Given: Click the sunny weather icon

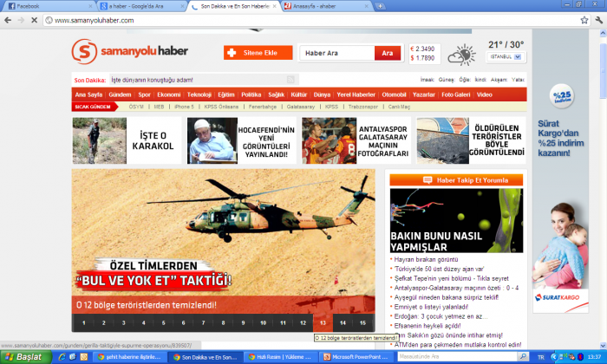Looking at the screenshot, I should tap(462, 55).
